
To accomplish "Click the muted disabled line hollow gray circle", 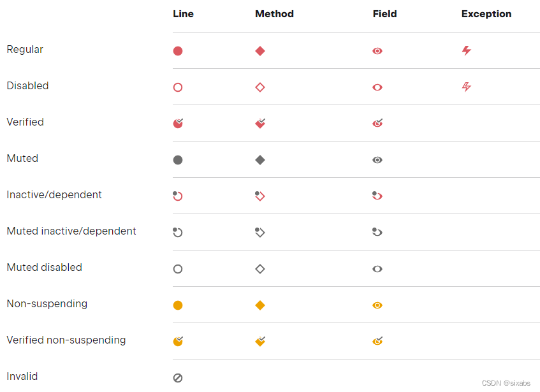I will point(178,269).
